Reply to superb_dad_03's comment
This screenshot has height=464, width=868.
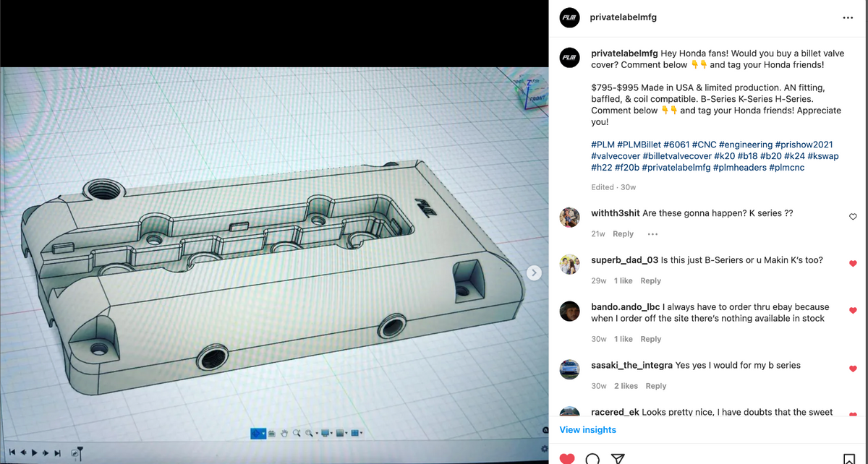[x=650, y=281]
